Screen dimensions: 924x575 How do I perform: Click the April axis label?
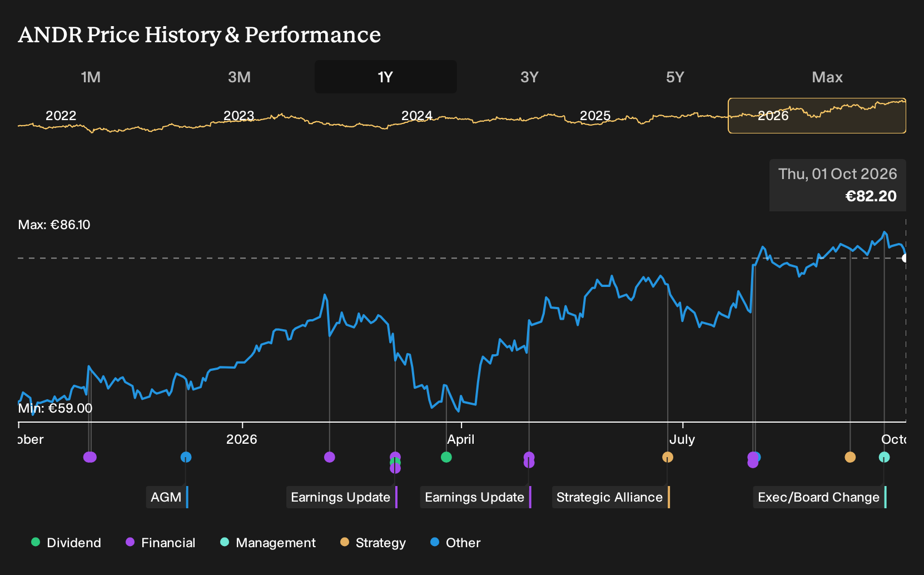click(461, 439)
